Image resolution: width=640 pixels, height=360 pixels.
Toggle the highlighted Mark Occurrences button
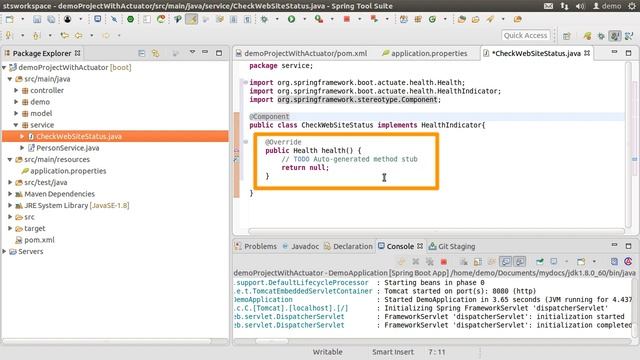coord(191,19)
